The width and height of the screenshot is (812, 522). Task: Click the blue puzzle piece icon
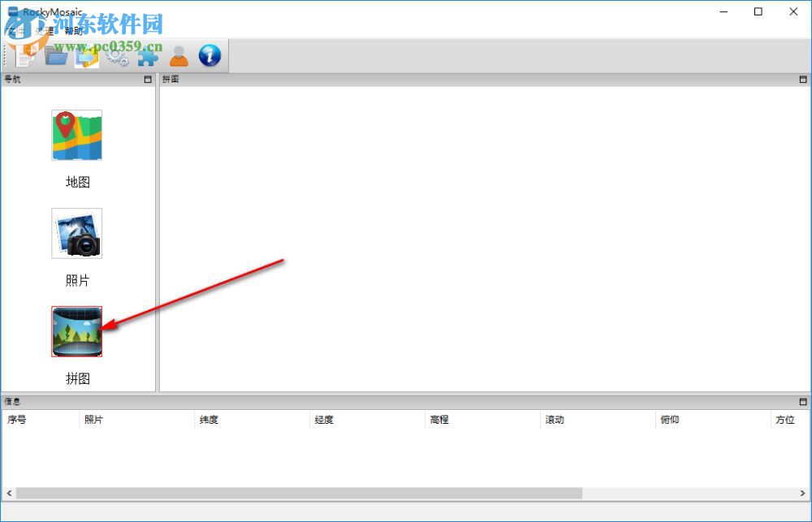tap(148, 55)
